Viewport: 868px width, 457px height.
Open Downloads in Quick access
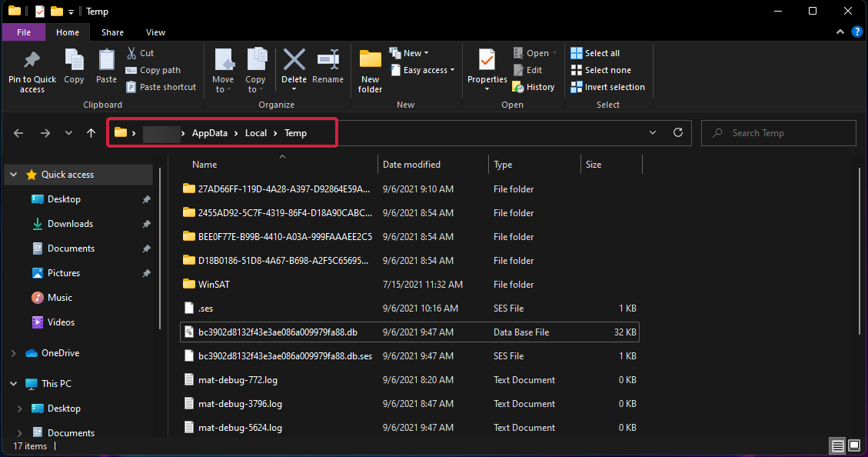[x=70, y=224]
